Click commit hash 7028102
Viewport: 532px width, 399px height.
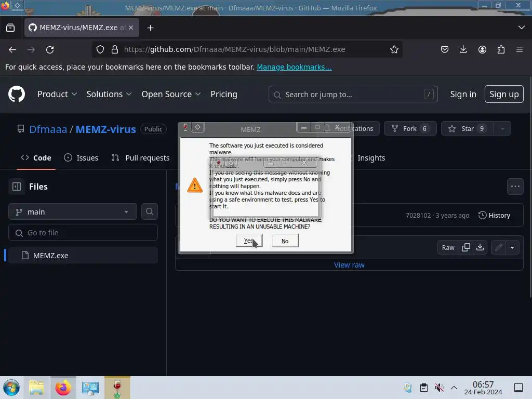click(418, 216)
